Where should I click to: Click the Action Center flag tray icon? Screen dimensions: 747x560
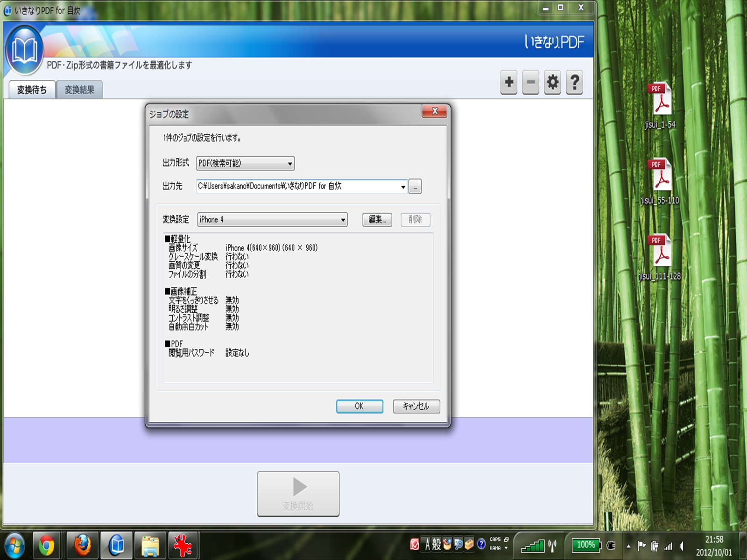pos(642,546)
